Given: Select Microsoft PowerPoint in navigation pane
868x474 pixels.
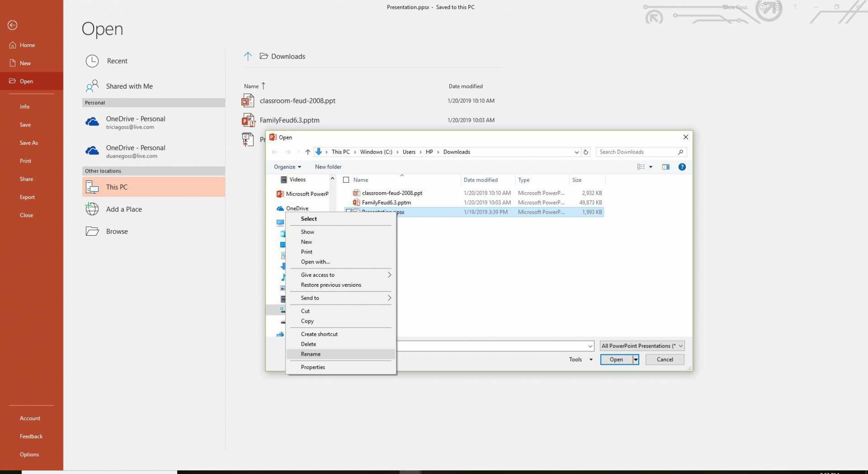Looking at the screenshot, I should point(302,194).
